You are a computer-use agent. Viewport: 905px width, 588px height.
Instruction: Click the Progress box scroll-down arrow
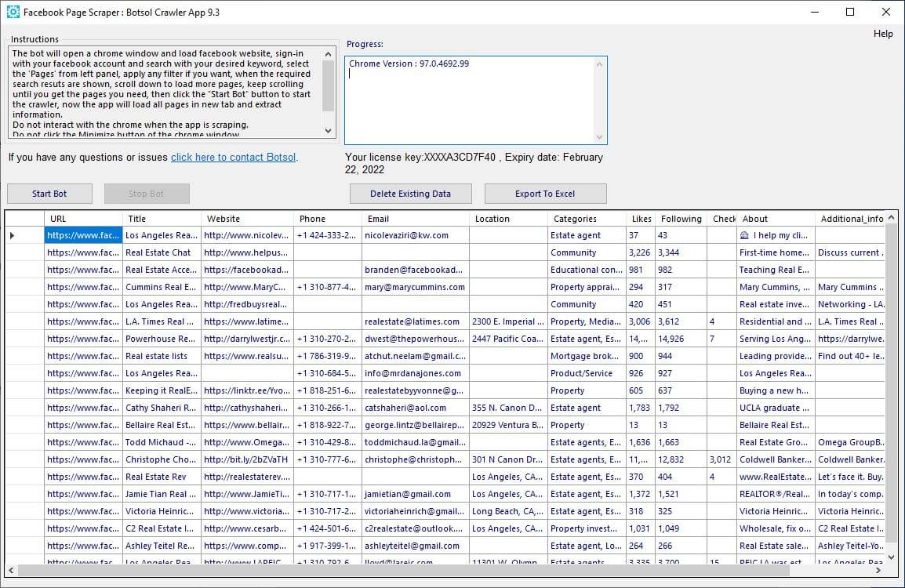coord(600,137)
